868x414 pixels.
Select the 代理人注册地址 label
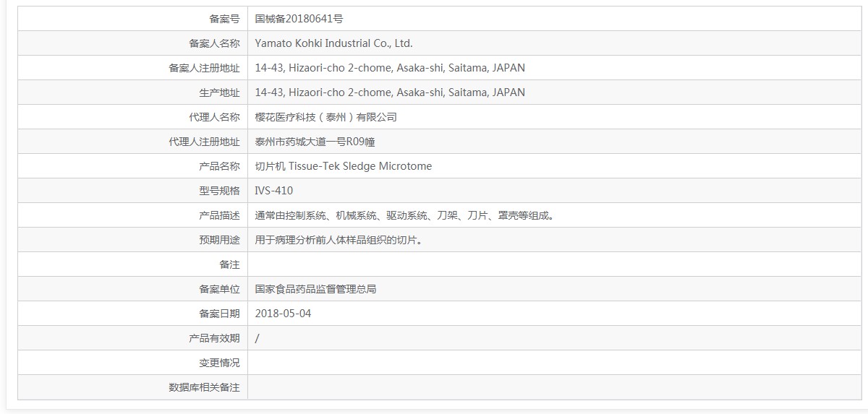(x=204, y=142)
